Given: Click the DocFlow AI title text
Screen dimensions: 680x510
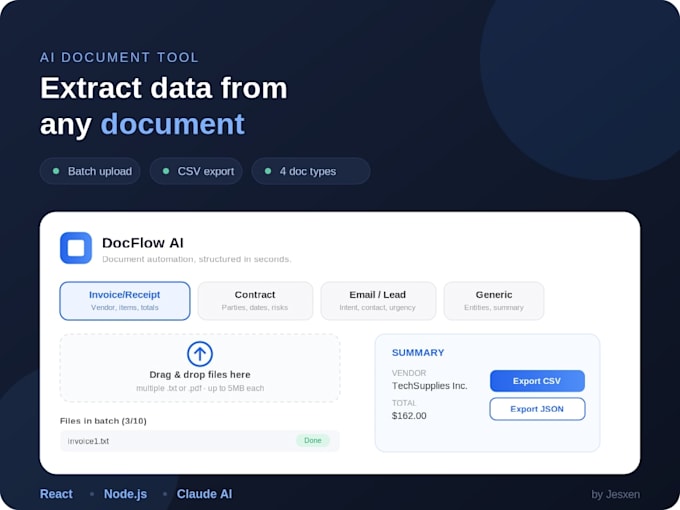Looking at the screenshot, I should coord(143,243).
